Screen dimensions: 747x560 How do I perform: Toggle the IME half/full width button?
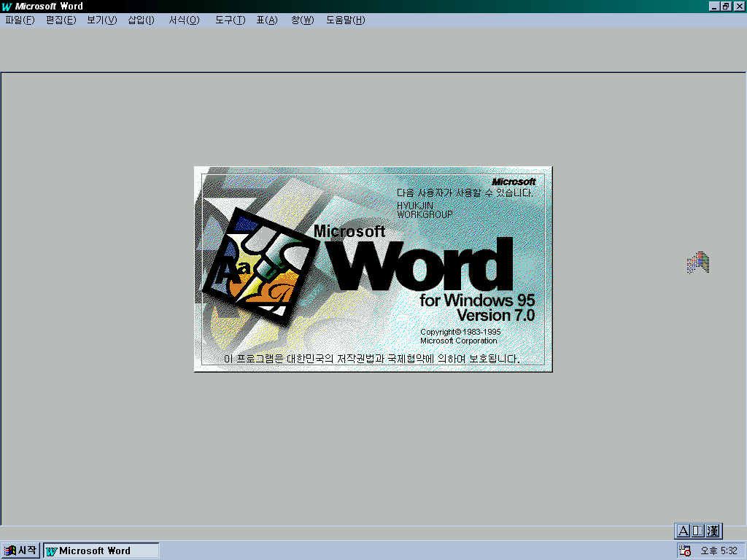point(698,531)
